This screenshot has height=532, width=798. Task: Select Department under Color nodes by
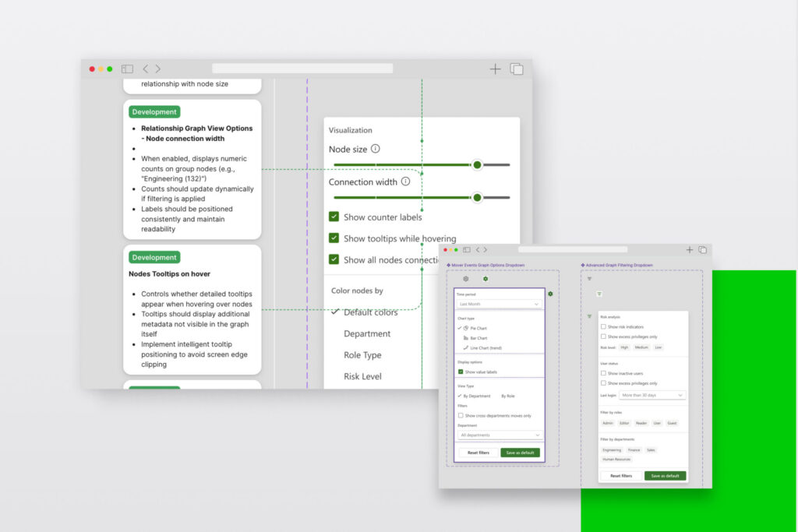[367, 333]
